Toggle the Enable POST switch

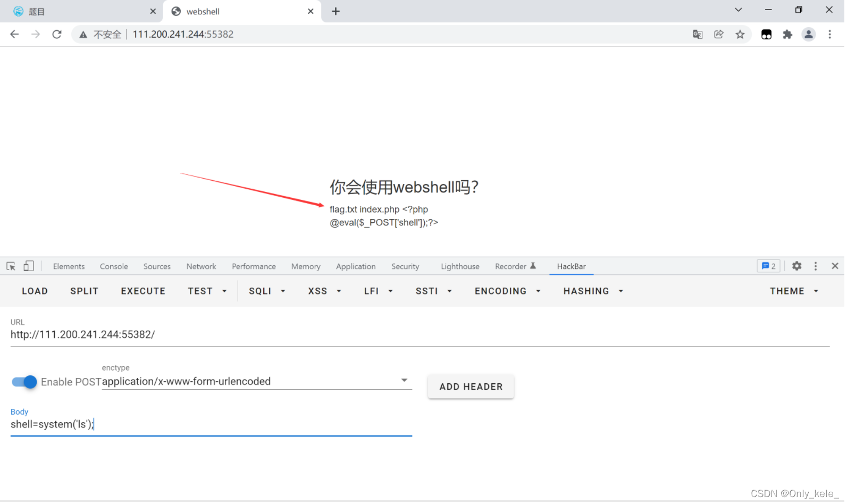tap(24, 382)
